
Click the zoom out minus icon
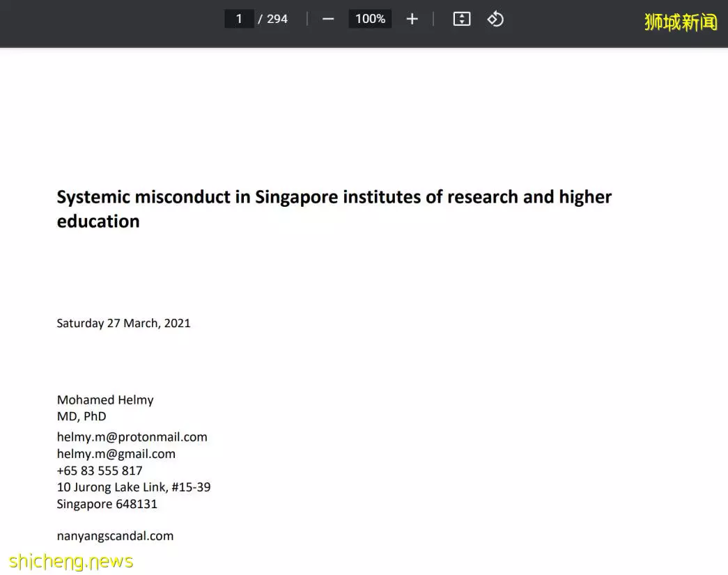328,19
